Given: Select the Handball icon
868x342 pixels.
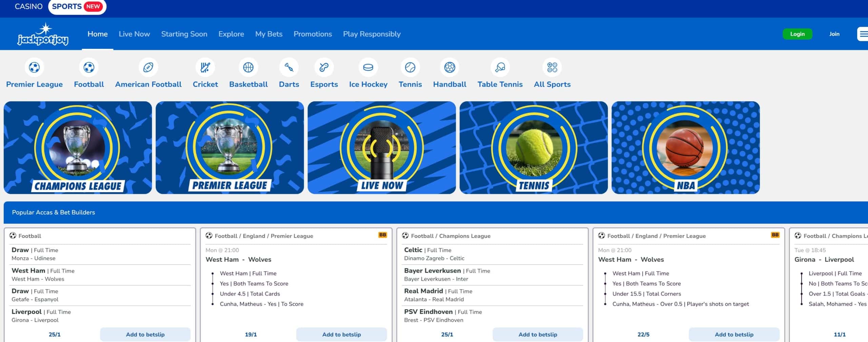Looking at the screenshot, I should click(450, 67).
